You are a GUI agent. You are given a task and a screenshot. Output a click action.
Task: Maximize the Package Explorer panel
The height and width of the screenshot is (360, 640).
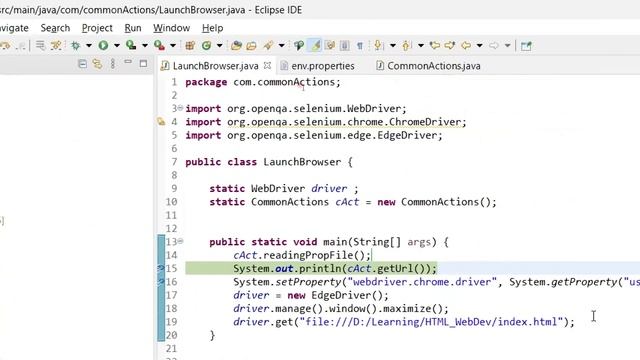click(143, 64)
